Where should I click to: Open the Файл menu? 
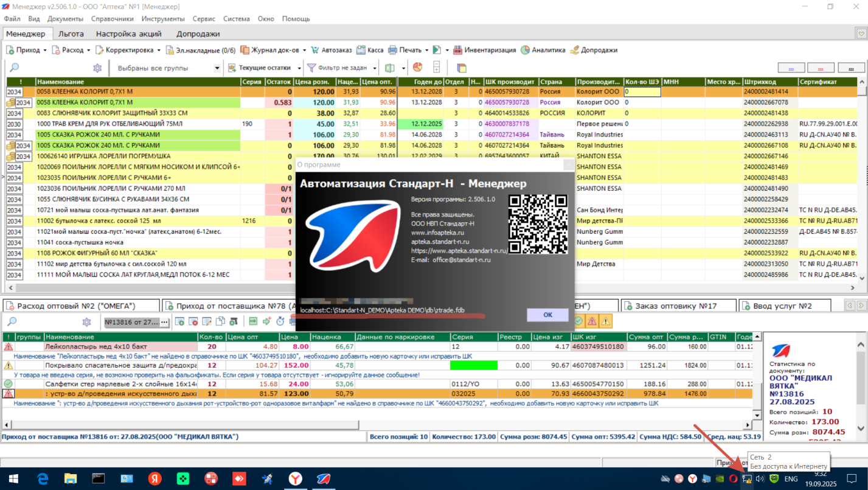(12, 19)
